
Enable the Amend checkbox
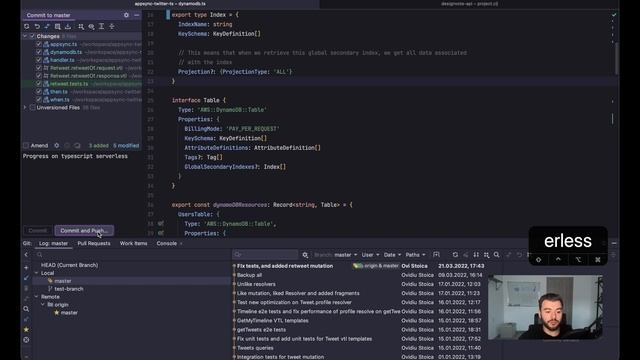(x=26, y=146)
